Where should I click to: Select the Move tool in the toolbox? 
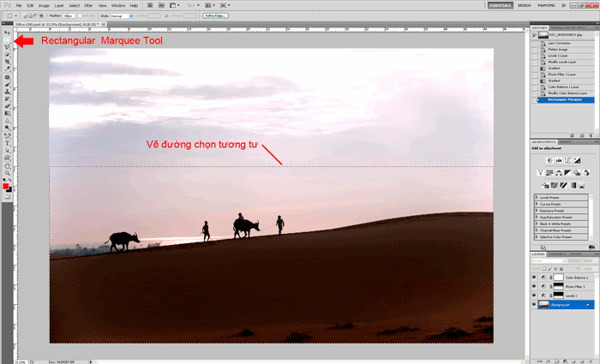pos(7,33)
